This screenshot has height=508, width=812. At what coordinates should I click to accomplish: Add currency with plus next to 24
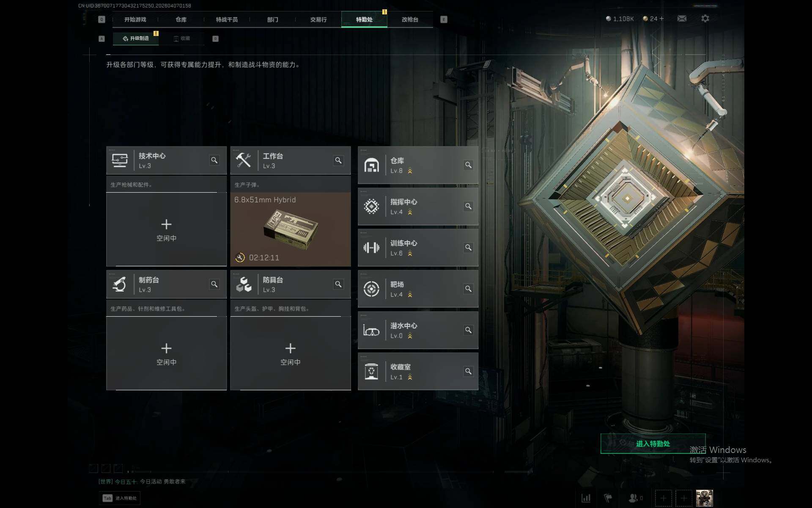662,19
